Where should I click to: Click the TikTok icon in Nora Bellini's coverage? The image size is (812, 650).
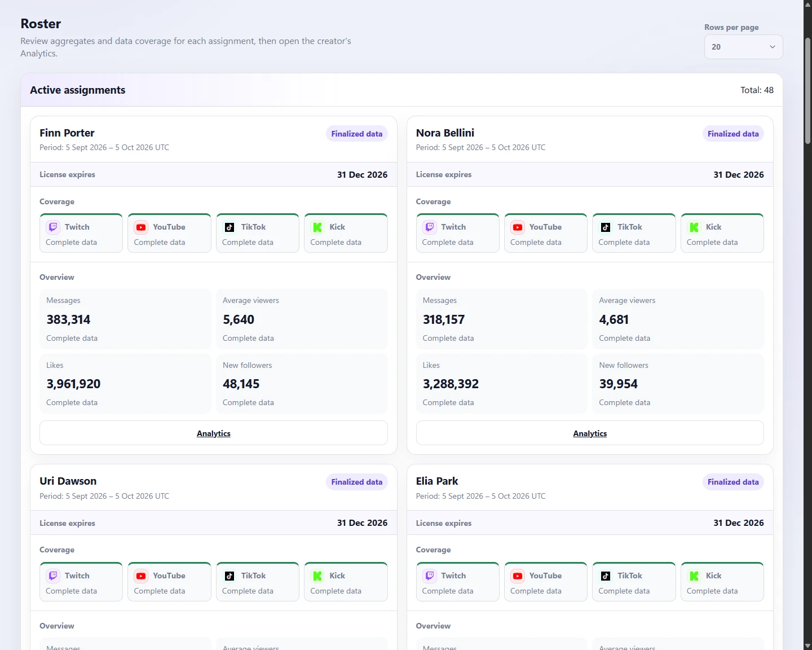pyautogui.click(x=606, y=227)
